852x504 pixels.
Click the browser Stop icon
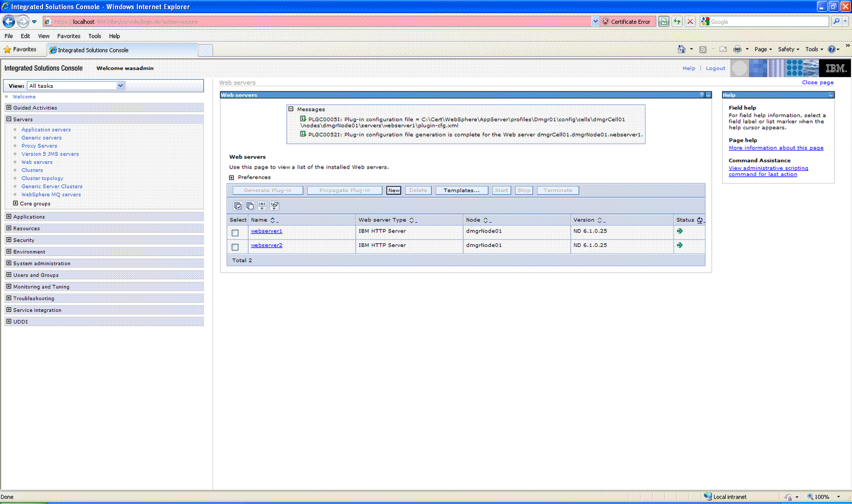point(690,21)
